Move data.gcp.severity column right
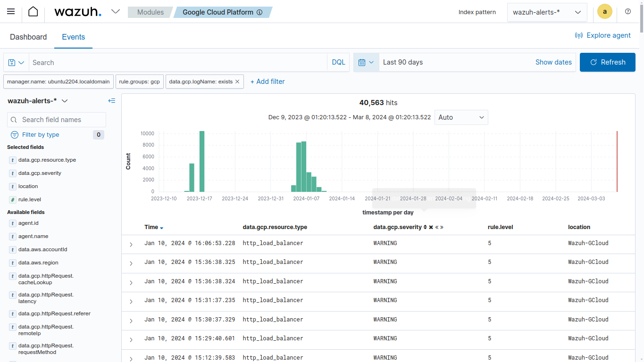The image size is (644, 362). tap(442, 227)
